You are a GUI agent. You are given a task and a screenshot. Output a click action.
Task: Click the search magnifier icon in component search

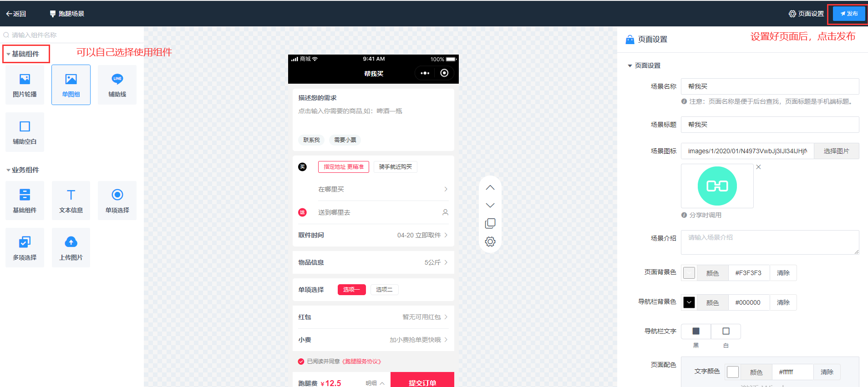tap(6, 35)
